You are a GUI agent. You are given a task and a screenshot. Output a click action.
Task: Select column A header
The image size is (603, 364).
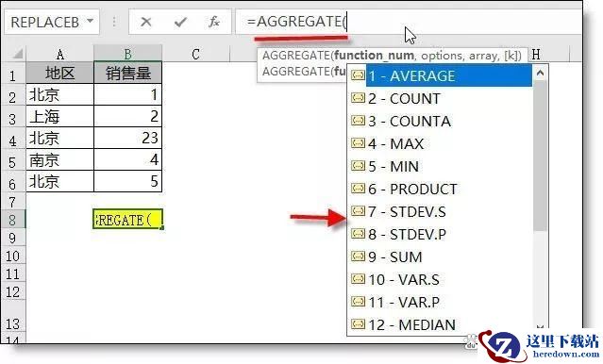[x=60, y=54]
